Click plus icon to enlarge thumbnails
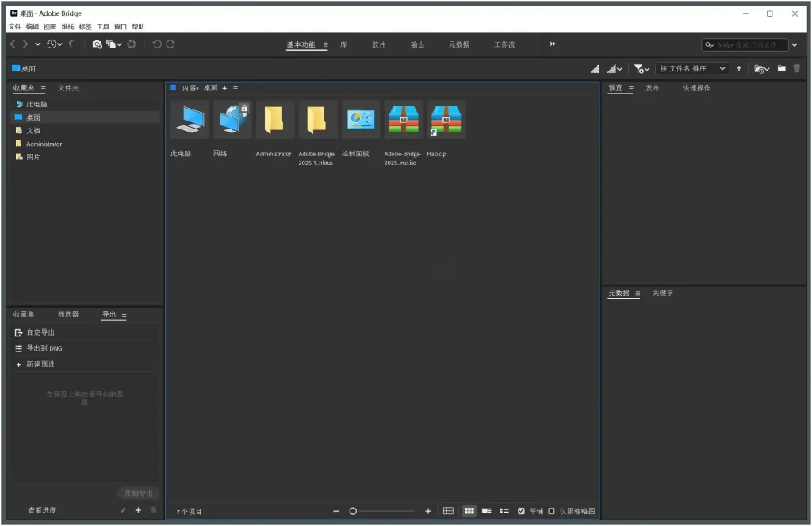The image size is (812, 526). pyautogui.click(x=428, y=511)
